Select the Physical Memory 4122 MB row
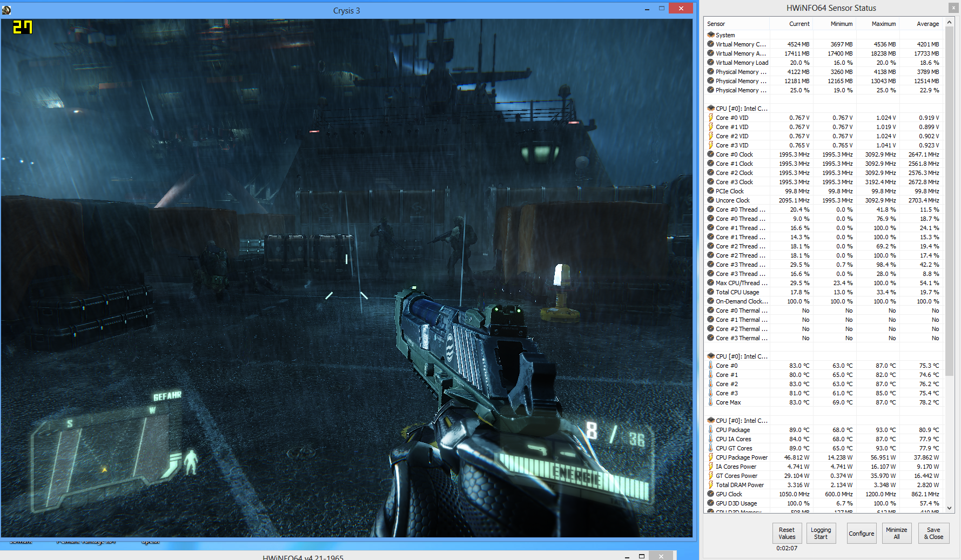961x560 pixels. [x=823, y=72]
